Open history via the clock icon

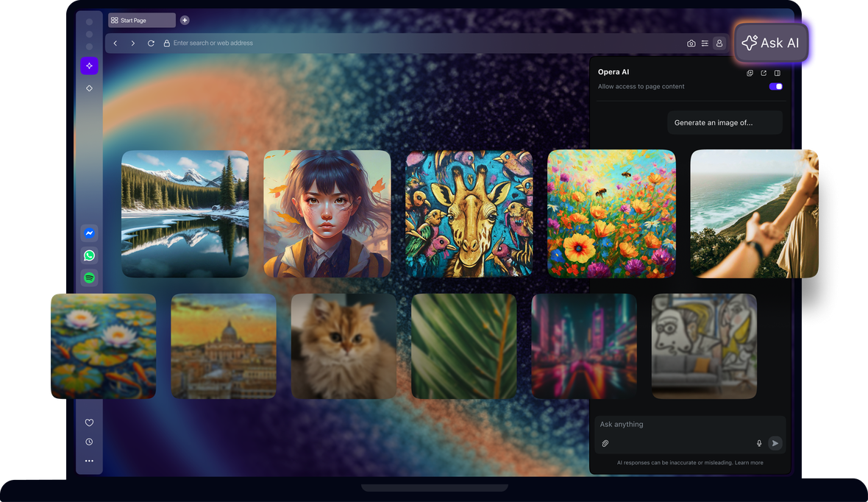click(x=89, y=442)
